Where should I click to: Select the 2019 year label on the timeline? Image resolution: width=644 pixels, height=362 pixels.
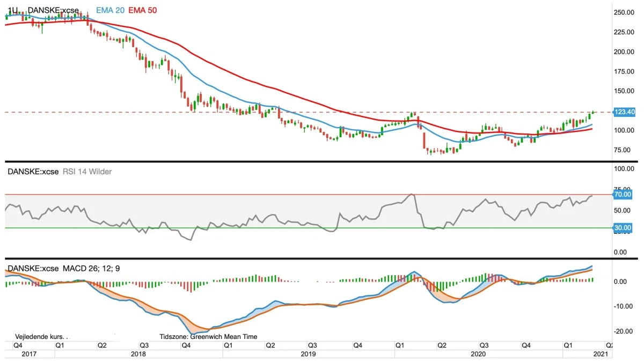point(308,354)
